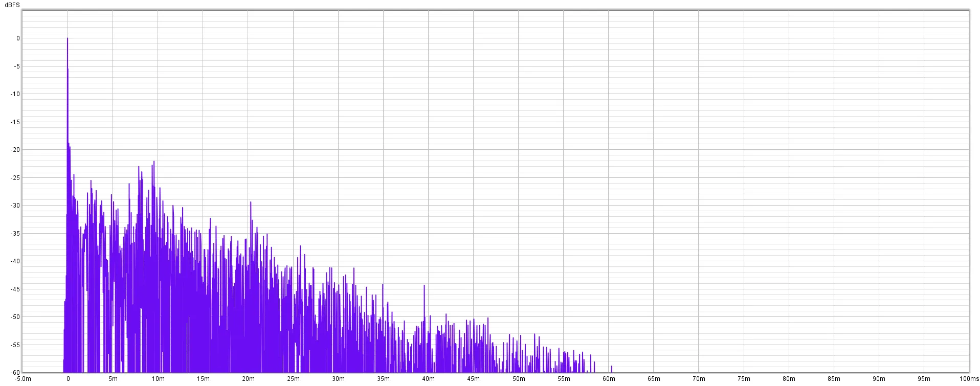Select the -10 level axis label
The image size is (980, 386).
[x=15, y=94]
